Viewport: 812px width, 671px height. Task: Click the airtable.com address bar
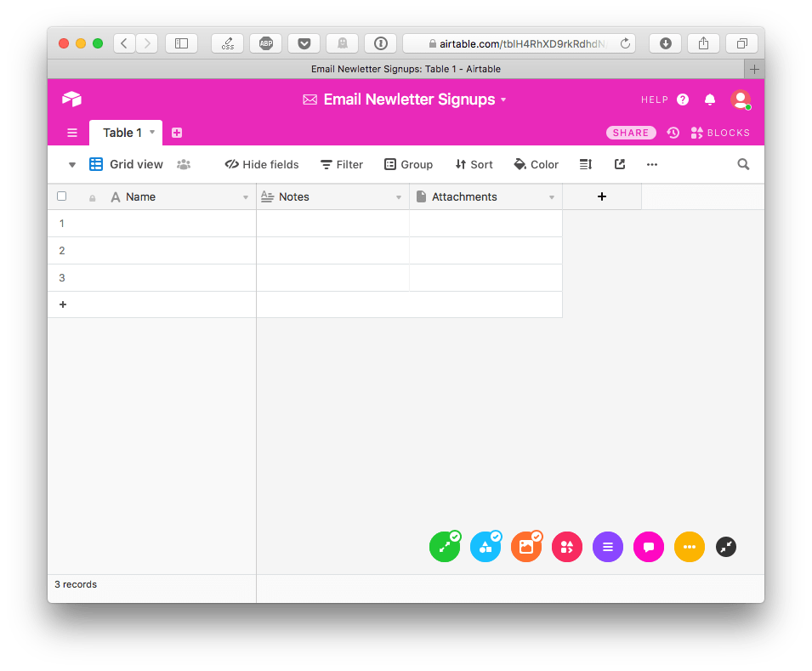click(518, 43)
